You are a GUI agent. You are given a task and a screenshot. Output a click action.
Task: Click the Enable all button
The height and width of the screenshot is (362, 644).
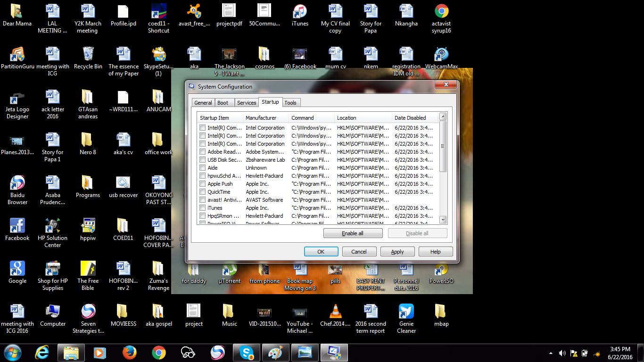[x=353, y=233]
